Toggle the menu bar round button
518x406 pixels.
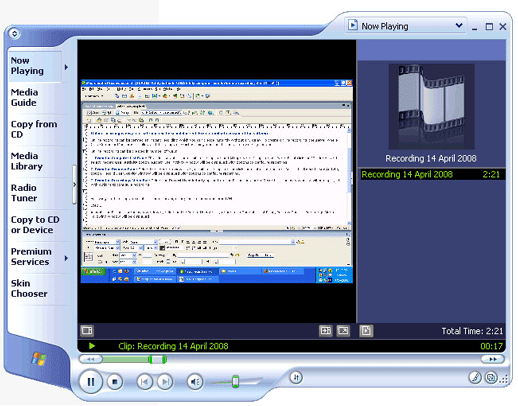click(14, 33)
